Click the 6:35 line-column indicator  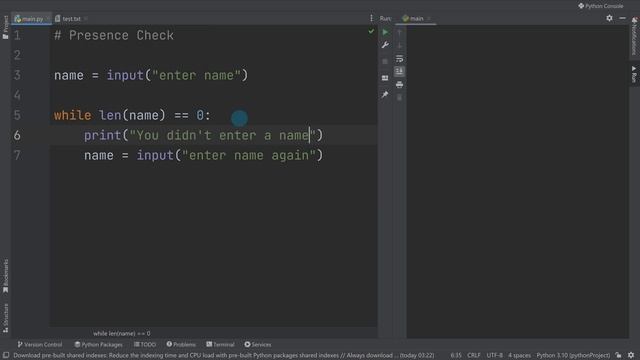(x=456, y=356)
